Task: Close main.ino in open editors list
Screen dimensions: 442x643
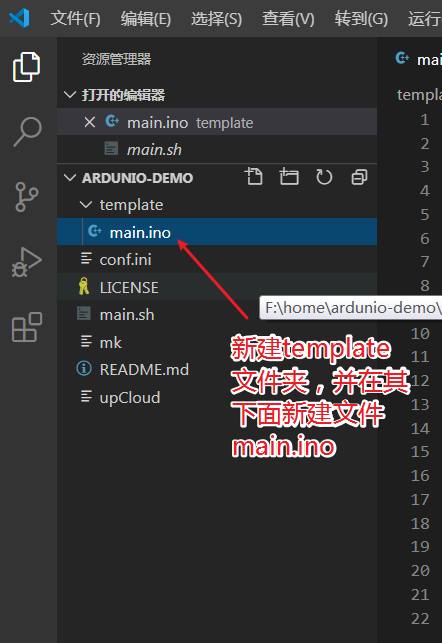Action: point(89,122)
